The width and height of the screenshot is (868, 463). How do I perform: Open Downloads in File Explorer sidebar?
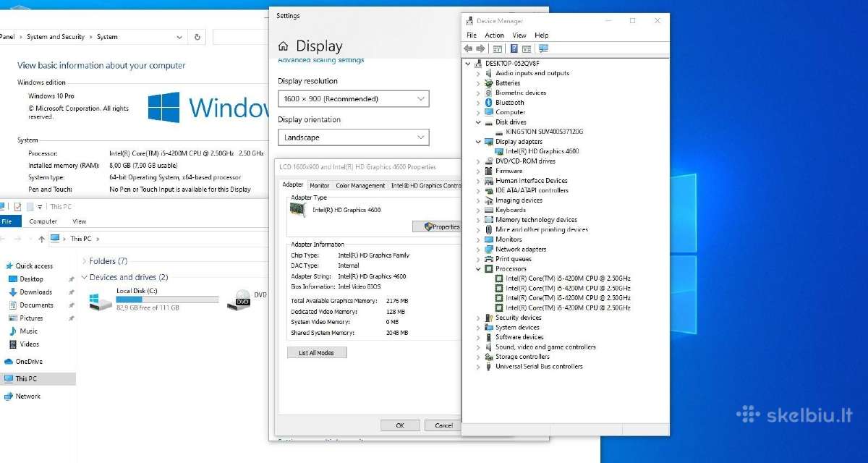(x=35, y=292)
